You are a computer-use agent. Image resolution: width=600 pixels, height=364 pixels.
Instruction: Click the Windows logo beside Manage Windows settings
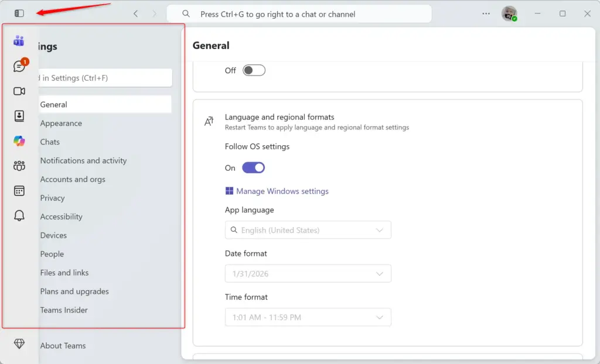pos(229,191)
